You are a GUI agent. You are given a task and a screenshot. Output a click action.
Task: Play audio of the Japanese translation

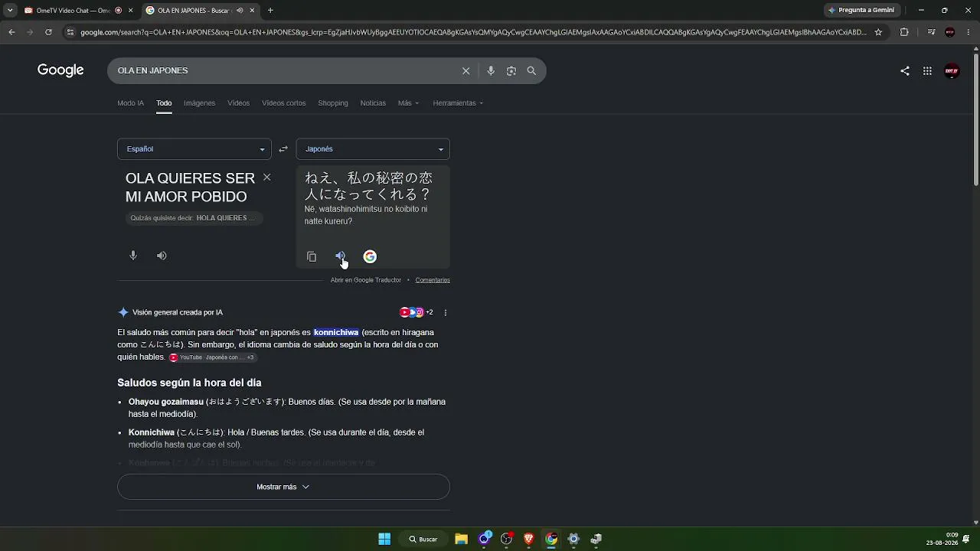pyautogui.click(x=341, y=256)
